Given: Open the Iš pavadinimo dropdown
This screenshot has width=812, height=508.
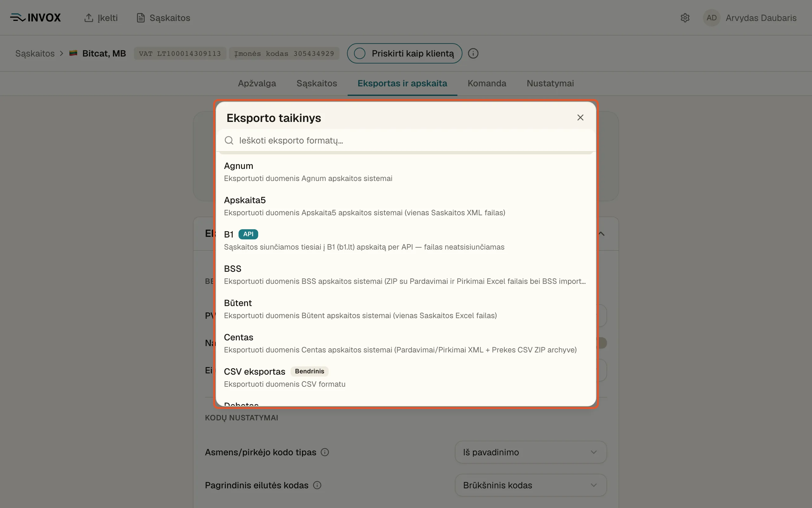Looking at the screenshot, I should pos(531,452).
